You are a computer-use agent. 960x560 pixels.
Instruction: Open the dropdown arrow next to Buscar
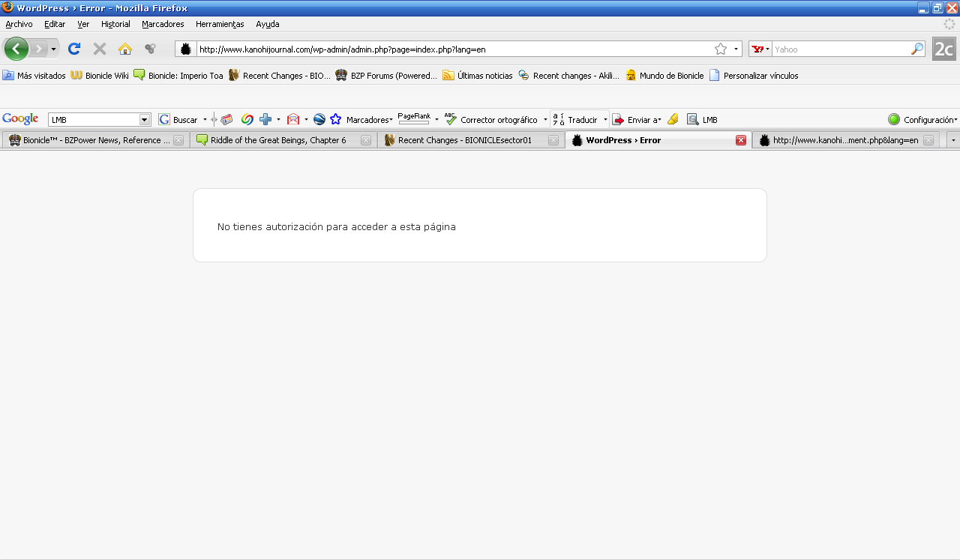tap(205, 119)
